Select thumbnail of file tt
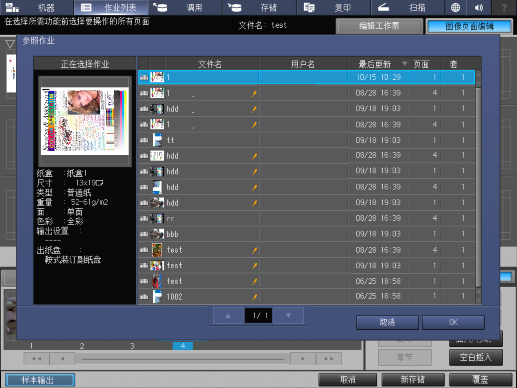 157,140
